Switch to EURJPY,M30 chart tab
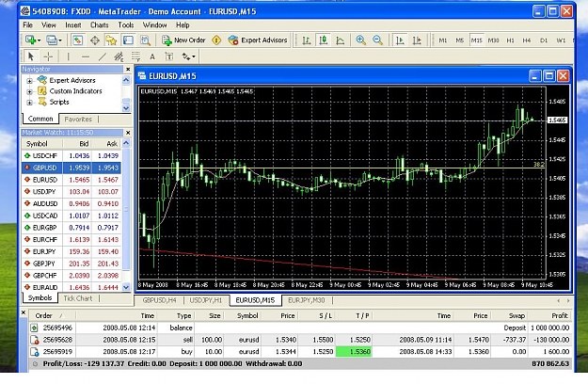This screenshot has height=384, width=588. tap(307, 300)
